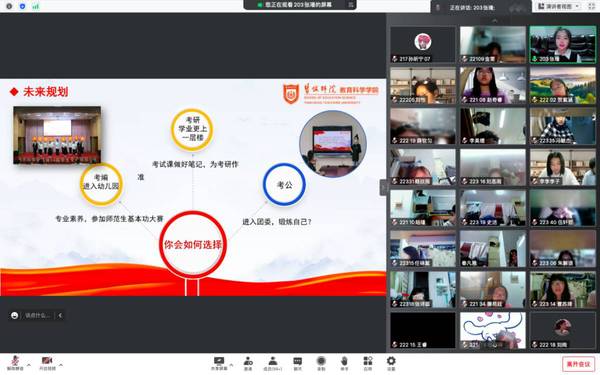Expand video options arrow beside camera
Screen dimensions: 600x375
(x=61, y=365)
